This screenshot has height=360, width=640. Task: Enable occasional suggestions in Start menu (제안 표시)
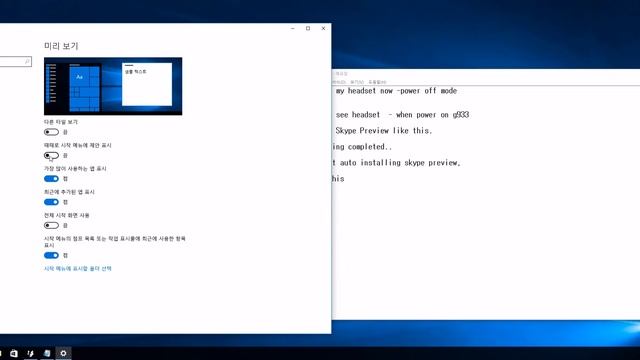click(x=51, y=156)
